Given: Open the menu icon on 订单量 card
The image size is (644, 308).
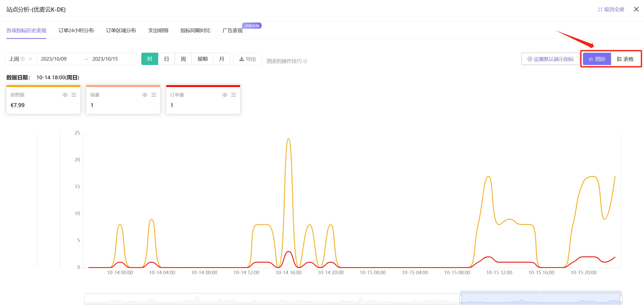Looking at the screenshot, I should 234,95.
